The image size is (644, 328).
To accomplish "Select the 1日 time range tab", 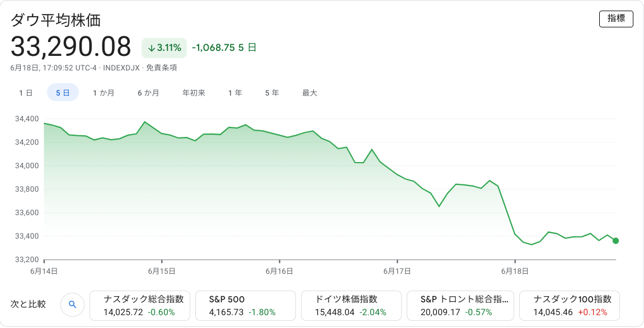I will (26, 93).
